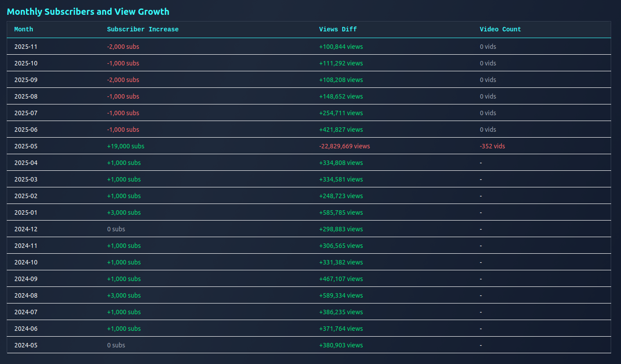621x364 pixels.
Task: Click the 0 subs cell for 2024-12
Action: tap(116, 229)
